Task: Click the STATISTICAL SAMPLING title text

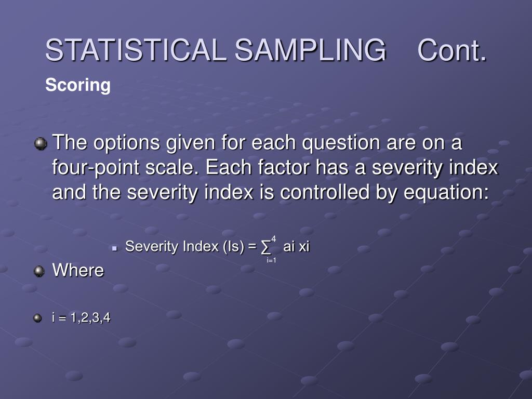Action: pos(216,50)
